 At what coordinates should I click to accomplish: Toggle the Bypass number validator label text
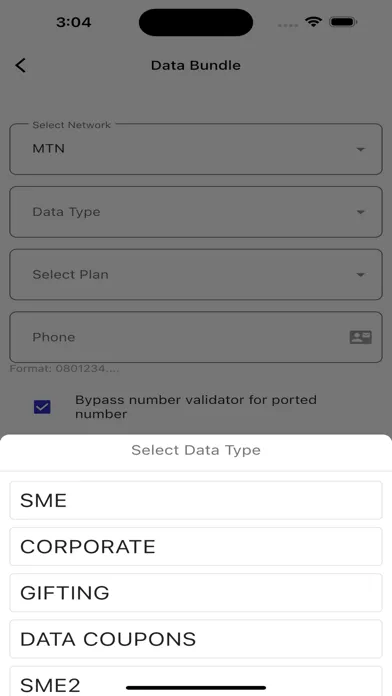click(196, 407)
